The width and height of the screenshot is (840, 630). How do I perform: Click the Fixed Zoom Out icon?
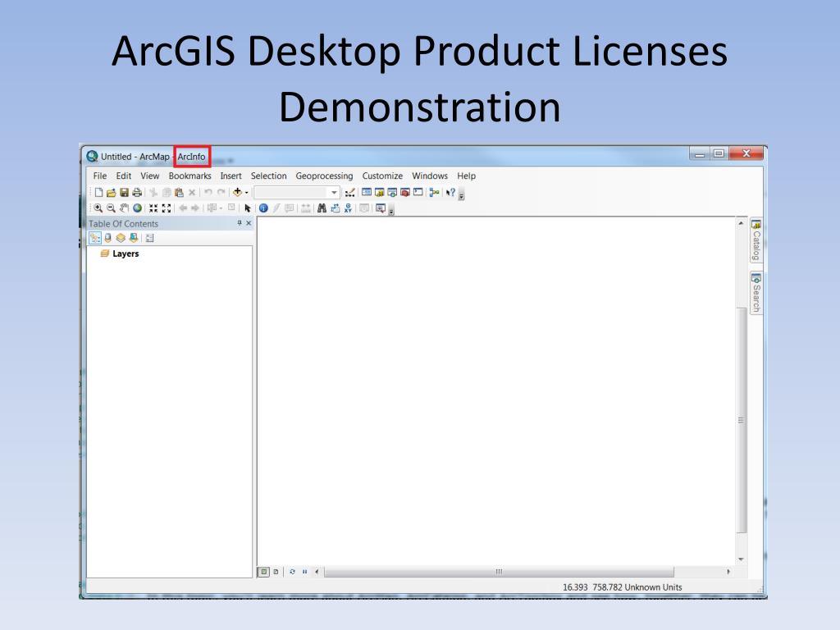click(167, 208)
